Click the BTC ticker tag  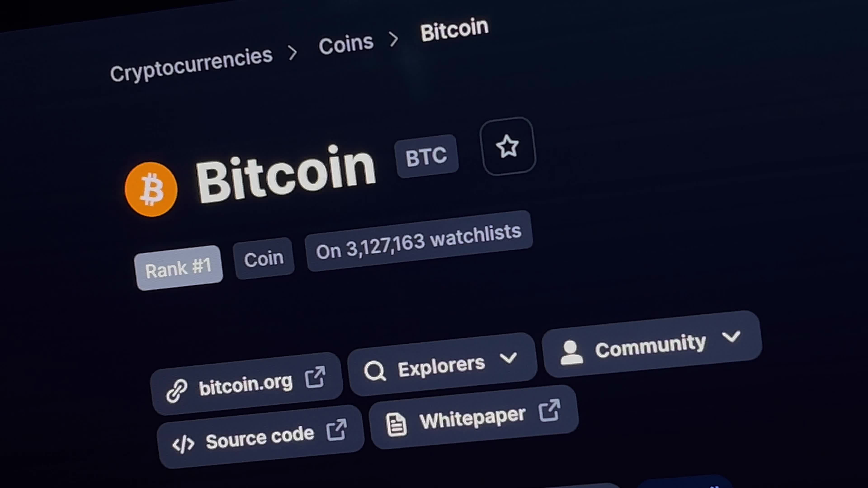click(427, 156)
